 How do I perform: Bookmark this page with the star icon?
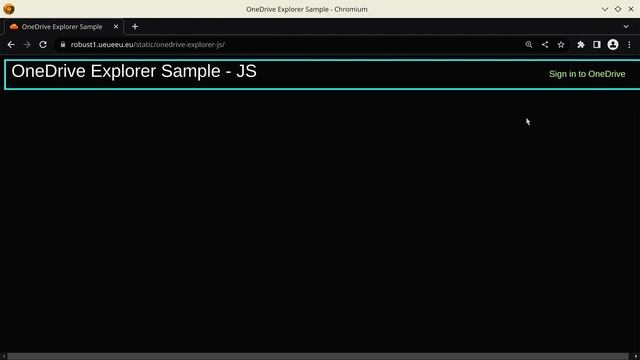(x=561, y=44)
